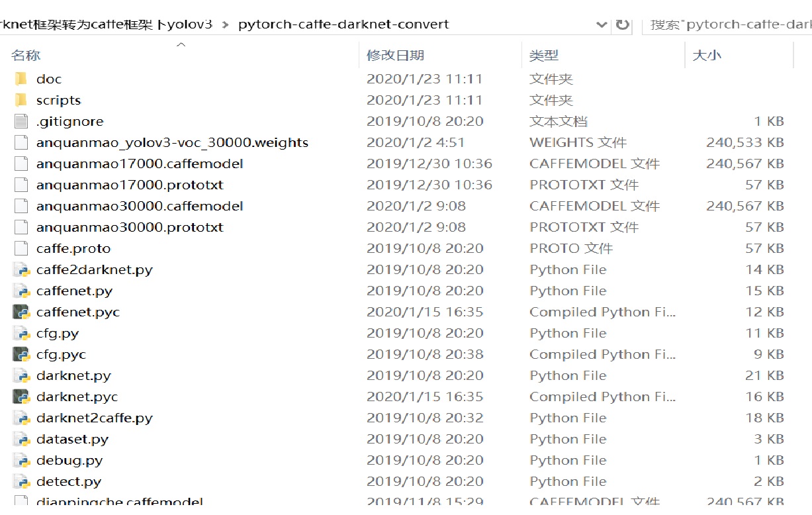The width and height of the screenshot is (812, 515).
Task: Expand the pytorch-caffe-darknet-convert breadcrumb arrow
Action: (225, 24)
